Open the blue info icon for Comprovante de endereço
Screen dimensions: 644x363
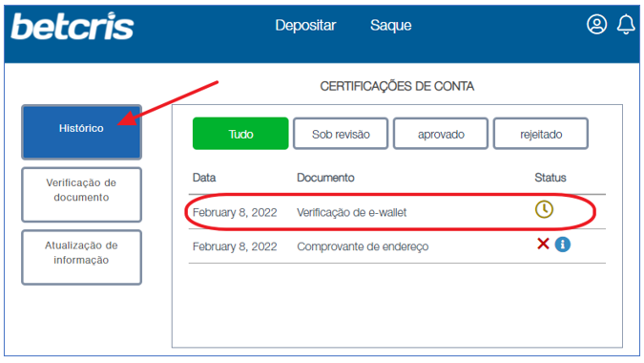point(562,245)
